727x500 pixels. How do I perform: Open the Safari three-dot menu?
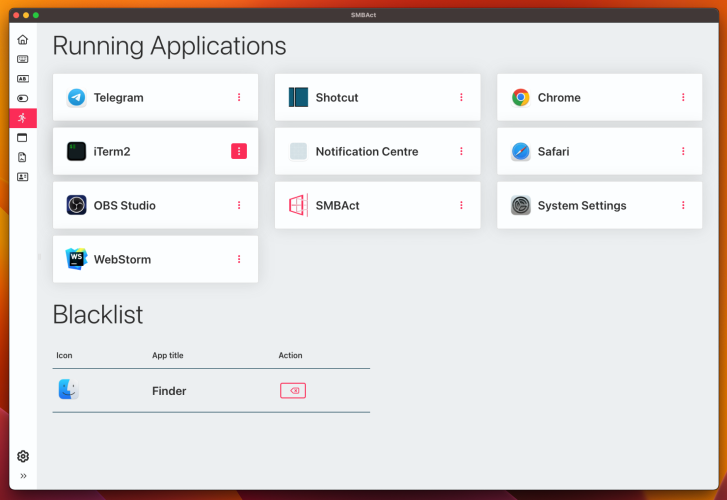(683, 151)
